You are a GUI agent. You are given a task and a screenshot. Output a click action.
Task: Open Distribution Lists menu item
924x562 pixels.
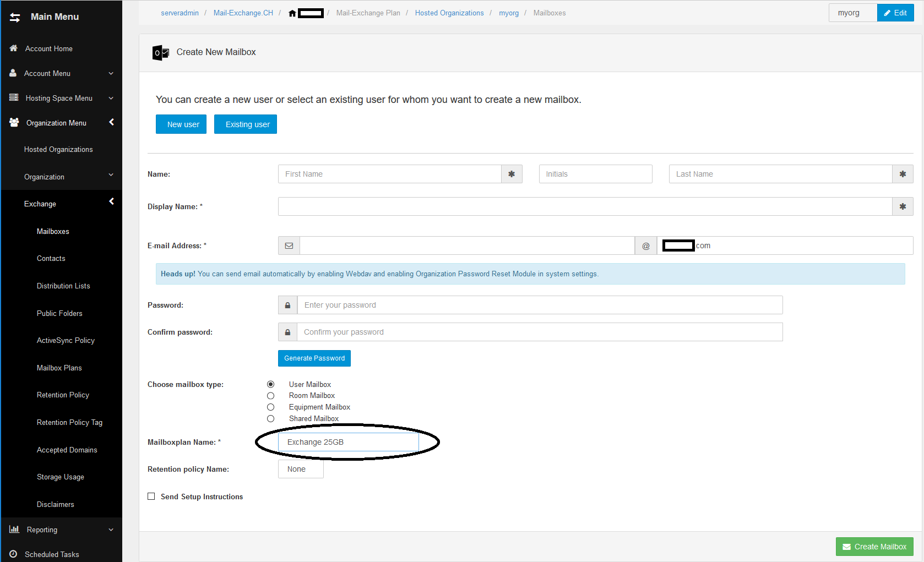63,286
